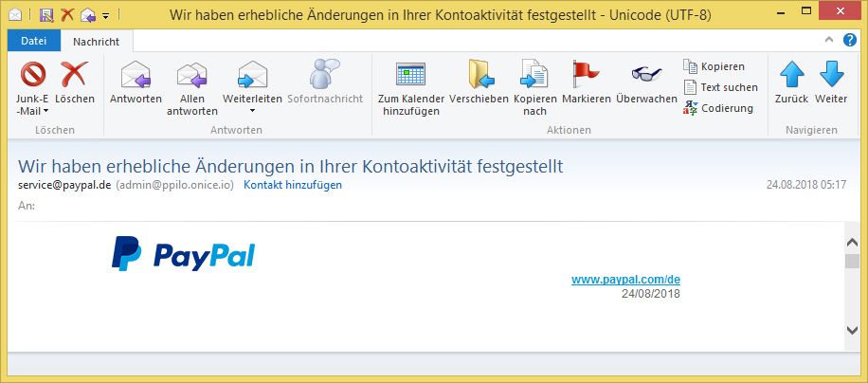Watch the conversation with Überwachen glasses

[x=646, y=83]
